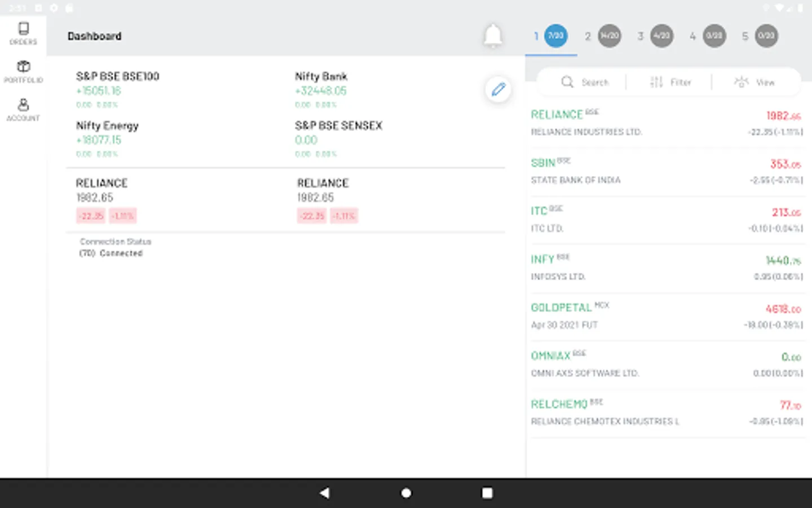Image resolution: width=812 pixels, height=508 pixels.
Task: Open INFY Infosys watchlist row
Action: point(667,268)
